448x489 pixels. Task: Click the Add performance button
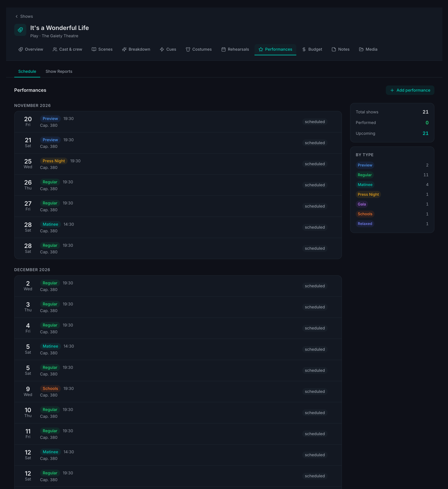point(410,90)
